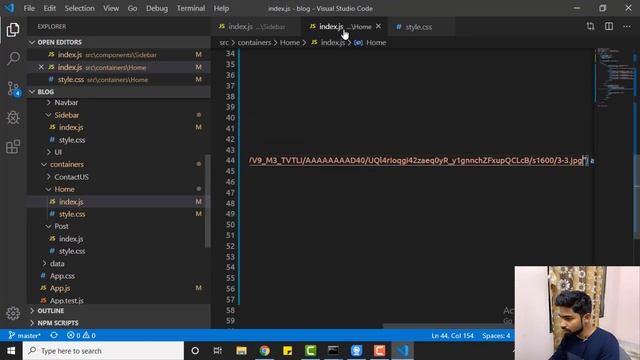This screenshot has width=640, height=360.
Task: Open the View menu
Action: coord(111,8)
